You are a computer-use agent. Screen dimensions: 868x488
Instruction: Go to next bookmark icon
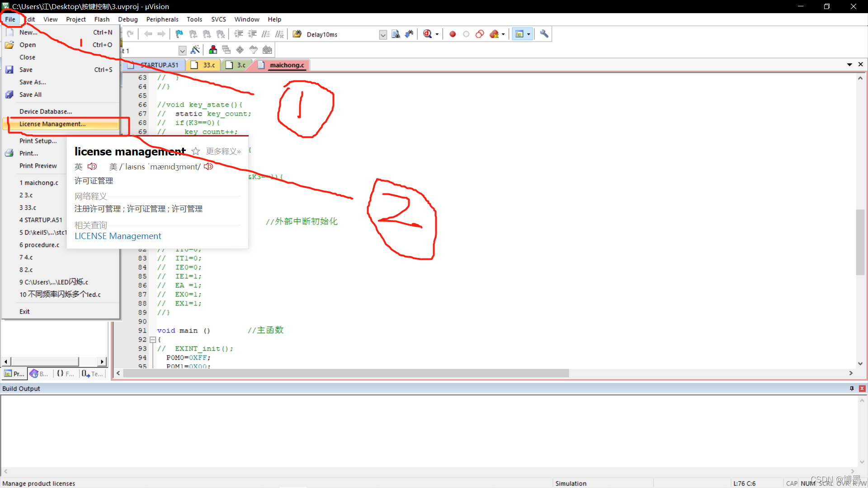(x=207, y=34)
